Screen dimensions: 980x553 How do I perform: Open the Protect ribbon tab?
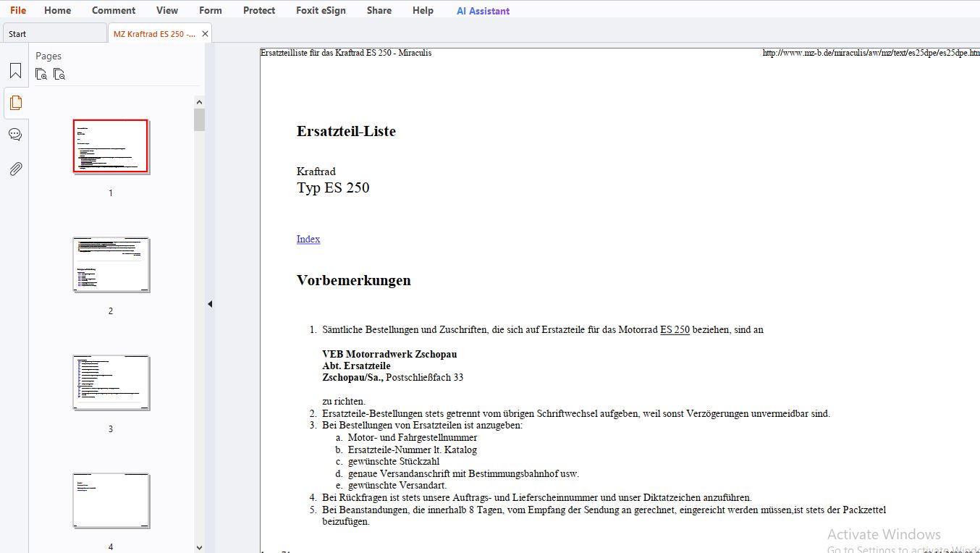point(259,10)
